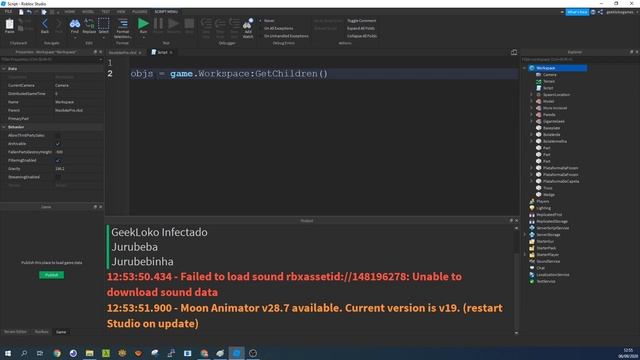This screenshot has width=640, height=360.
Task: Collapse the Workspace node in Explorer
Action: (525, 68)
